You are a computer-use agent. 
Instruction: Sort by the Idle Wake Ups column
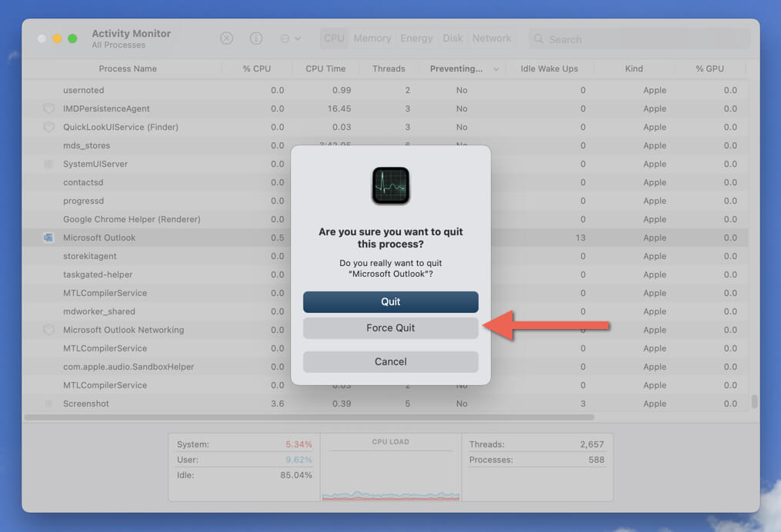coord(549,68)
